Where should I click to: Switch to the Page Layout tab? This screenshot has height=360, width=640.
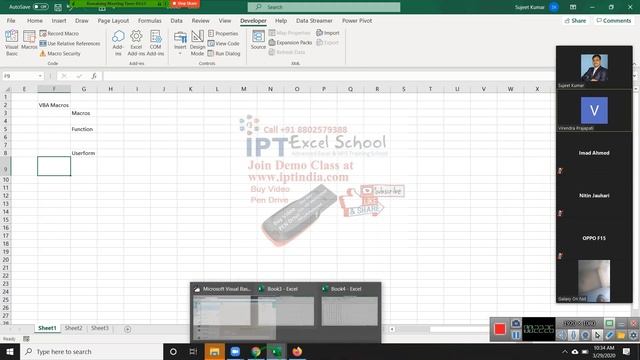click(113, 20)
